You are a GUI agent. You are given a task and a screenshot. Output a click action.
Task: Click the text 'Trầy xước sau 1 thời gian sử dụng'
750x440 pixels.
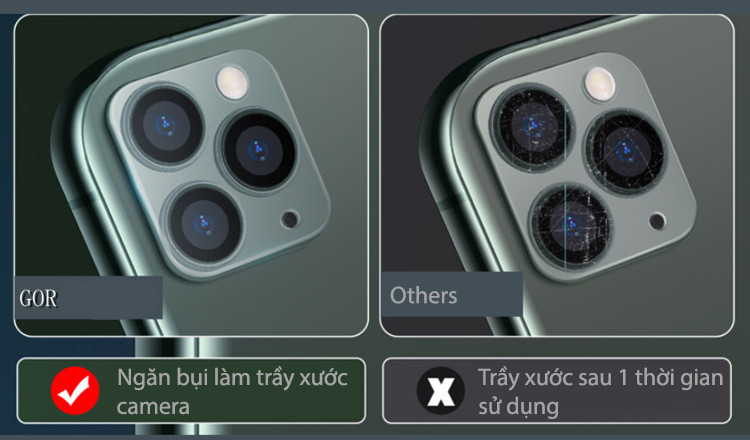pyautogui.click(x=601, y=392)
